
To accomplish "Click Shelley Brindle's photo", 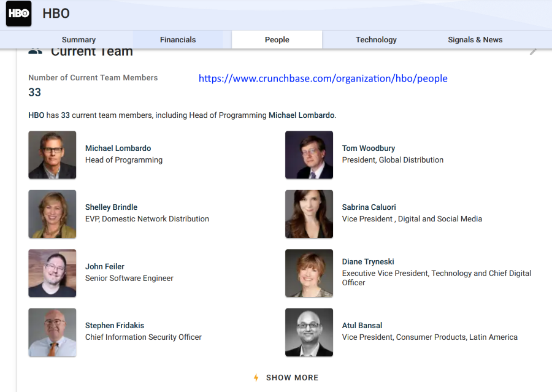I will coord(52,214).
